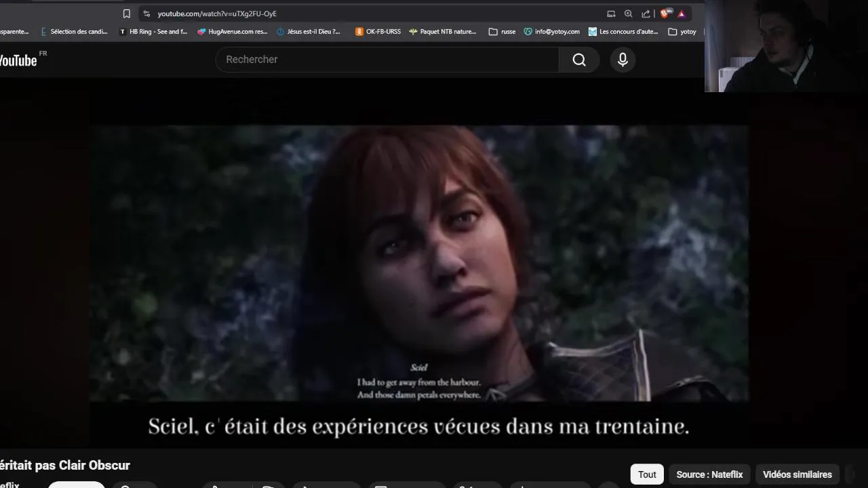
Task: Open 'Jésus est-il Dieu ?...' bookmark
Action: (309, 31)
